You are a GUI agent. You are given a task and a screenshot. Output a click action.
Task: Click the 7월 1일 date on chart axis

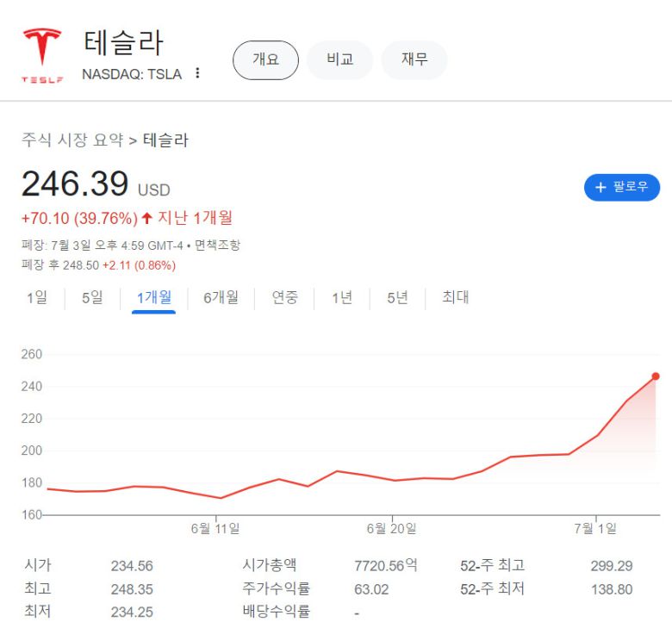click(x=595, y=529)
